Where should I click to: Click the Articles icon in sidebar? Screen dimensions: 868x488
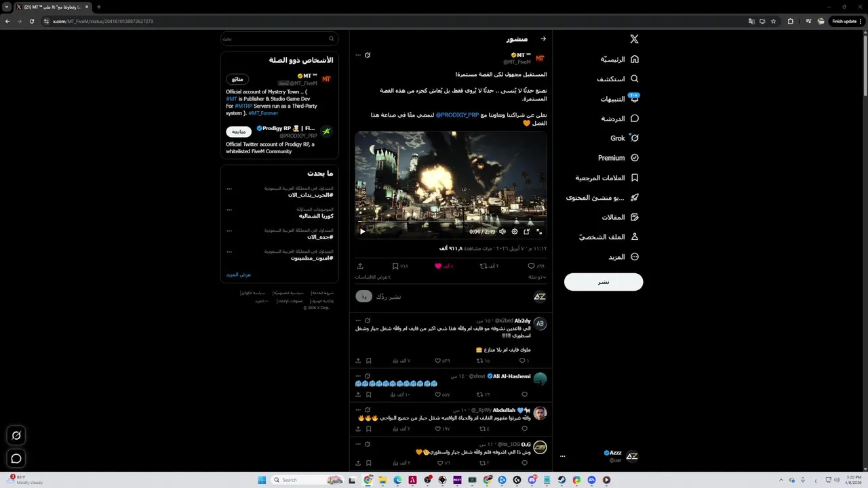pyautogui.click(x=635, y=218)
